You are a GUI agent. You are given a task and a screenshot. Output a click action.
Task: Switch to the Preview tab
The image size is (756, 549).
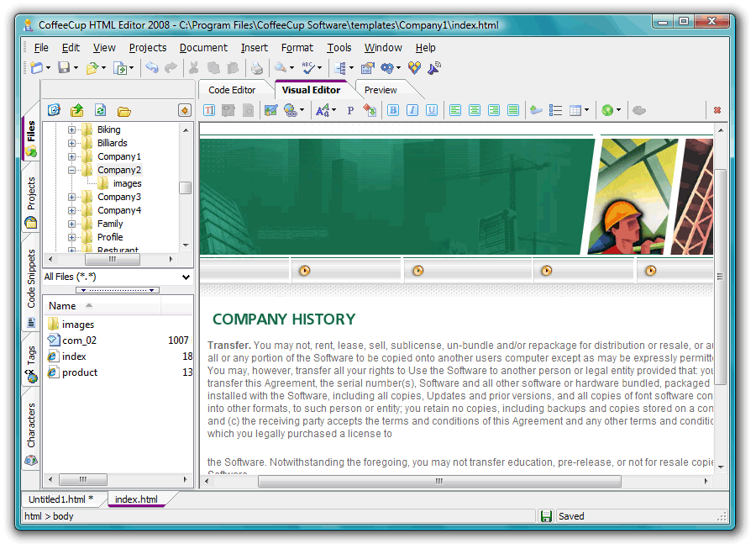coord(381,90)
